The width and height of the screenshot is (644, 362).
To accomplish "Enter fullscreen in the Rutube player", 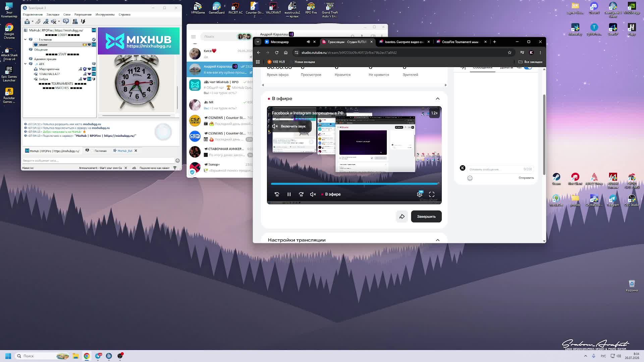I will [x=432, y=194].
